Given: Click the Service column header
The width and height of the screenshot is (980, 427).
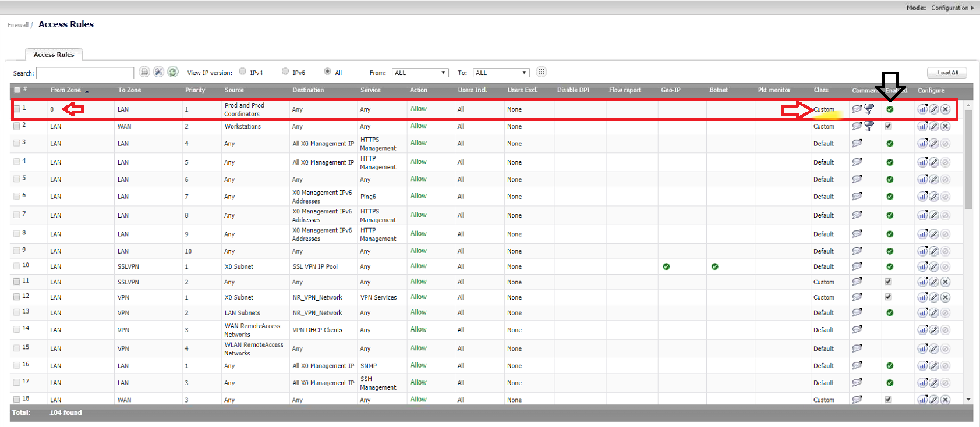Looking at the screenshot, I should [370, 90].
